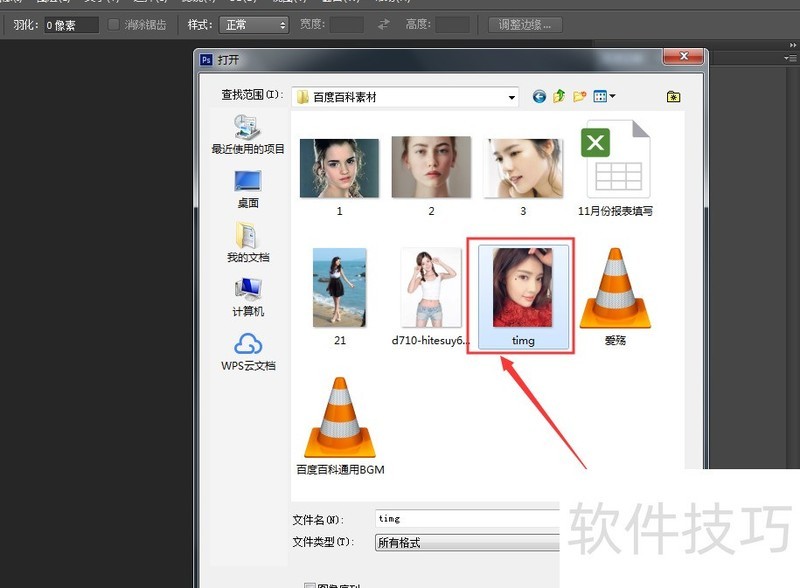The width and height of the screenshot is (800, 588).
Task: Click the favorites folder star icon
Action: (x=673, y=96)
